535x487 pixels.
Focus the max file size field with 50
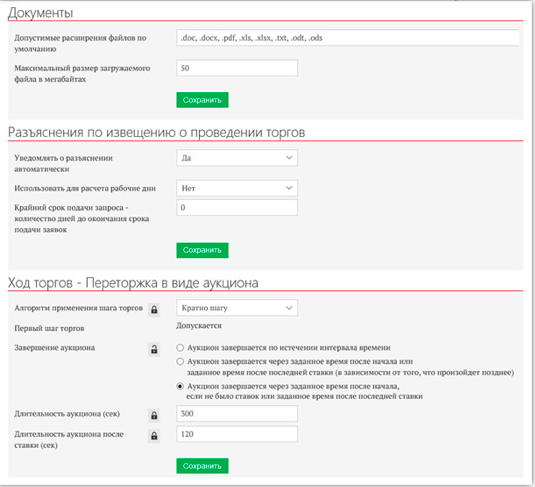(x=237, y=68)
